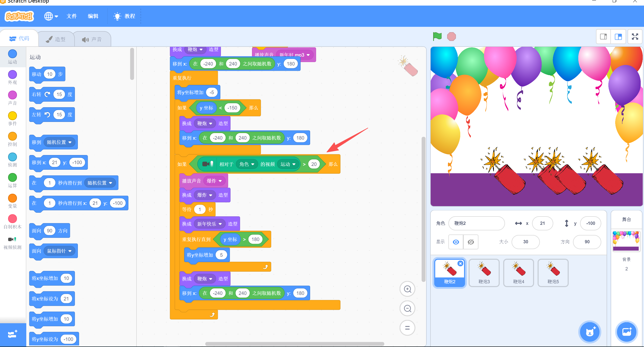Click the green flag to run
The image size is (644, 347).
[x=437, y=36]
